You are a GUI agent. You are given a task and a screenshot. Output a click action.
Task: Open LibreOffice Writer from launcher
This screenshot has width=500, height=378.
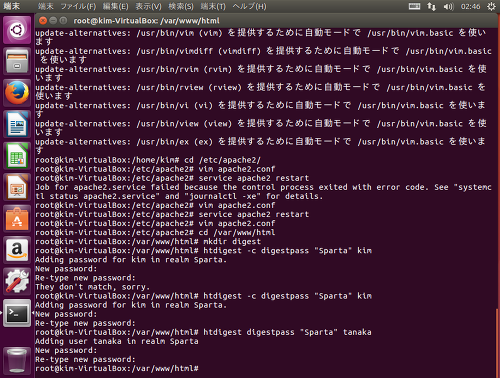click(17, 124)
